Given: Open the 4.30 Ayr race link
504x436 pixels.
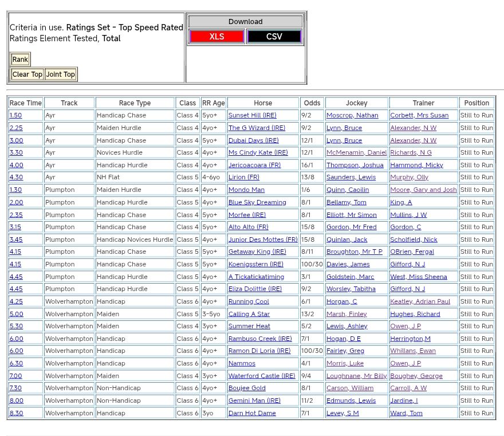Looking at the screenshot, I should click(16, 178).
